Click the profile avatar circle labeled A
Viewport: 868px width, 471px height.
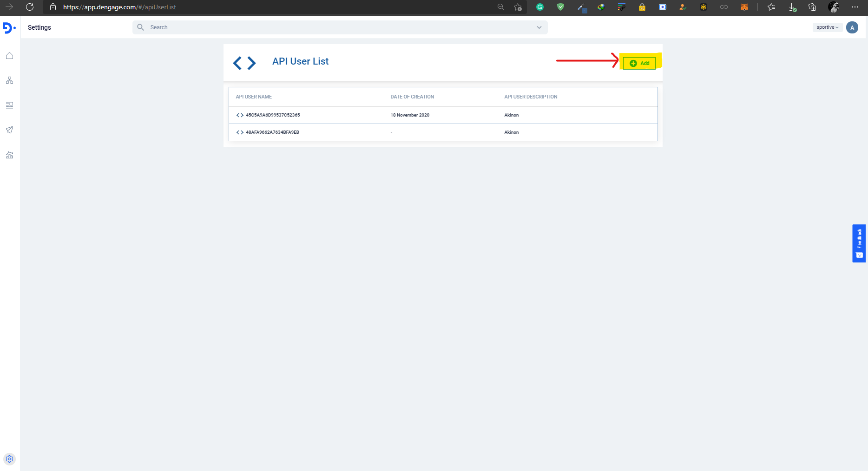pyautogui.click(x=852, y=27)
